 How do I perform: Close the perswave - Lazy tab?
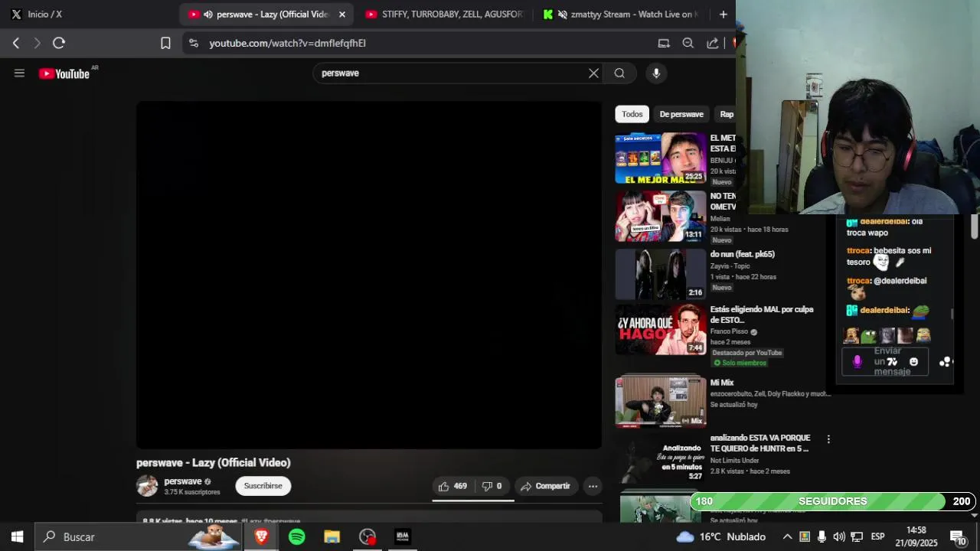point(342,14)
